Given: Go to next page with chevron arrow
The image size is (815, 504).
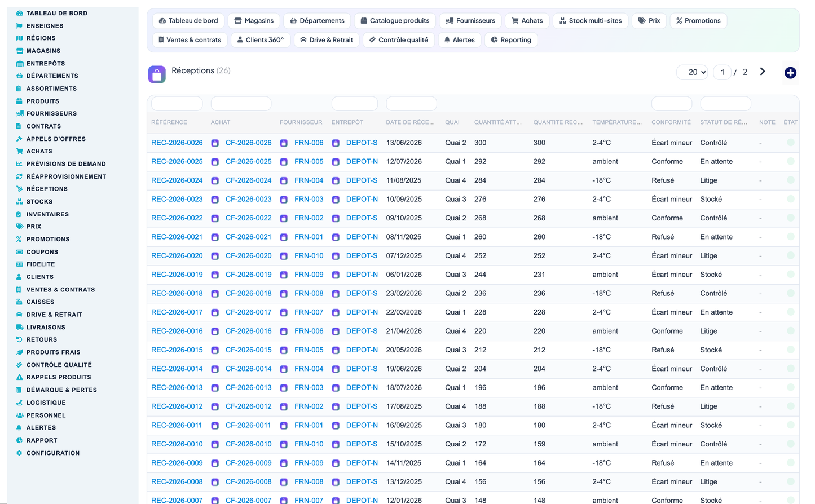Looking at the screenshot, I should [763, 72].
